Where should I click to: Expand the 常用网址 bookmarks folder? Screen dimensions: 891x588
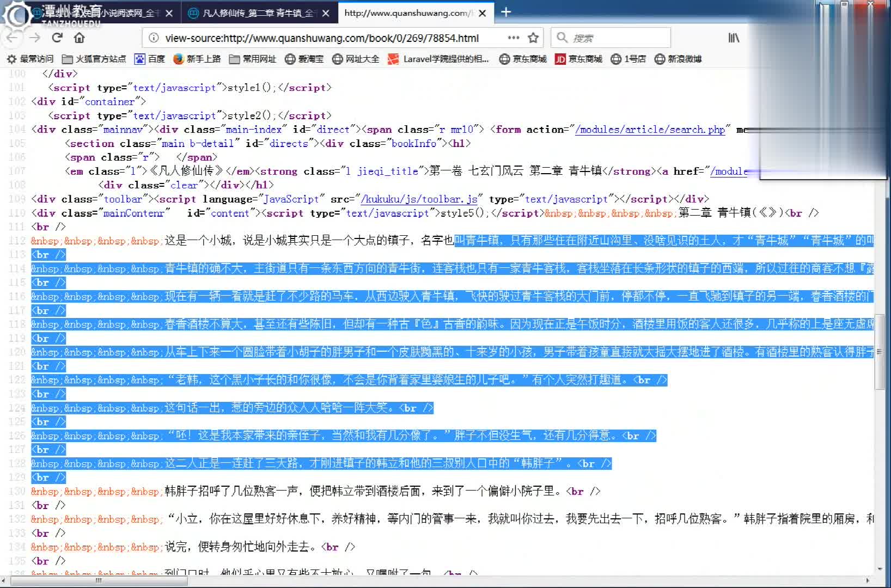[253, 59]
